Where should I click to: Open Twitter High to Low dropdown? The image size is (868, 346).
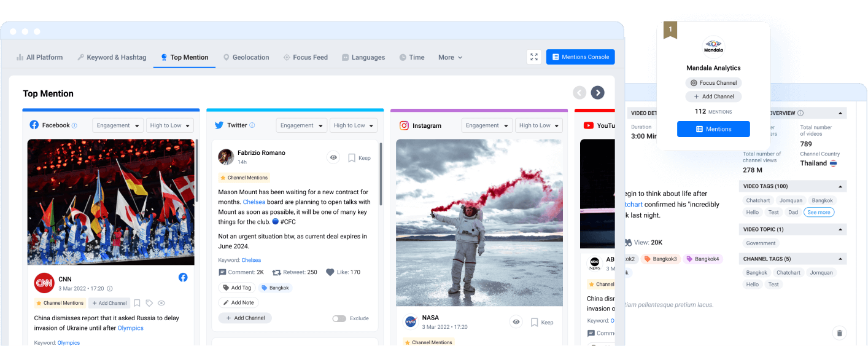click(x=353, y=125)
